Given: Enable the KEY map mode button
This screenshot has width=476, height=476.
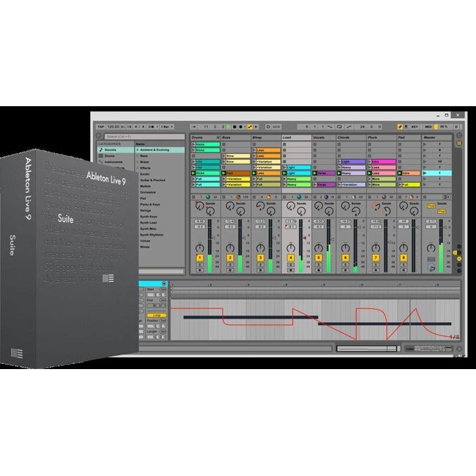Looking at the screenshot, I should 414,127.
